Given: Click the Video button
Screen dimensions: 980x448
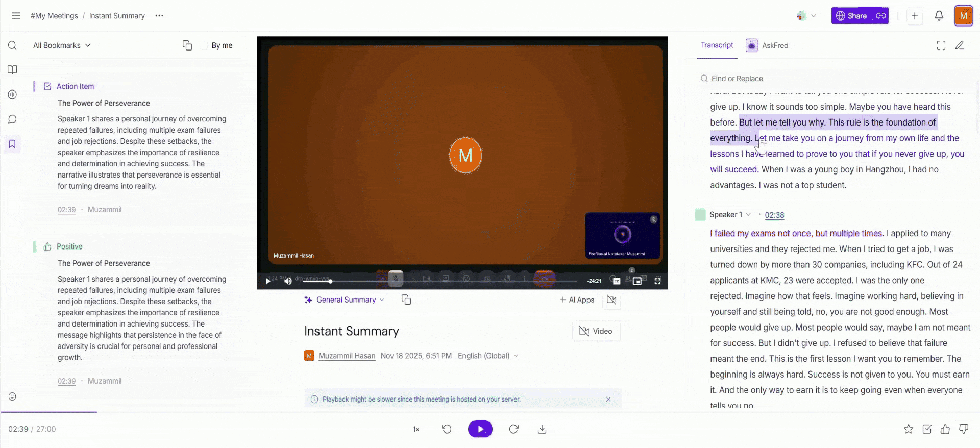Looking at the screenshot, I should 596,331.
